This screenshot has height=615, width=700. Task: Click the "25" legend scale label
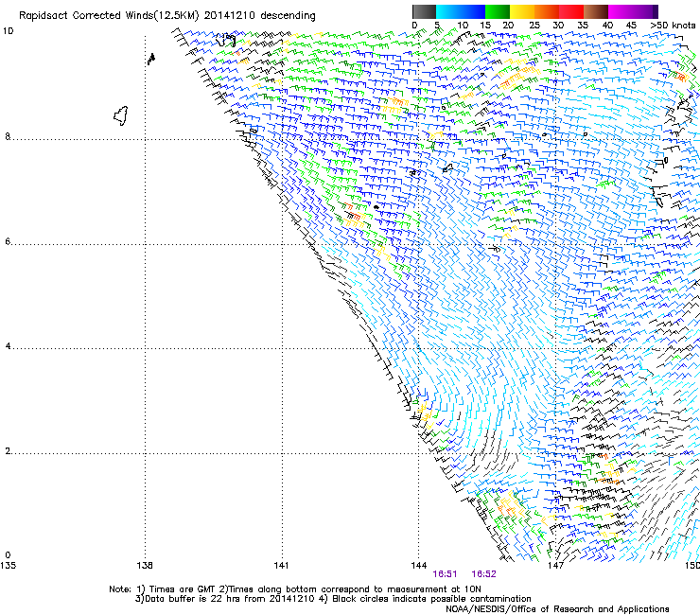[534, 26]
